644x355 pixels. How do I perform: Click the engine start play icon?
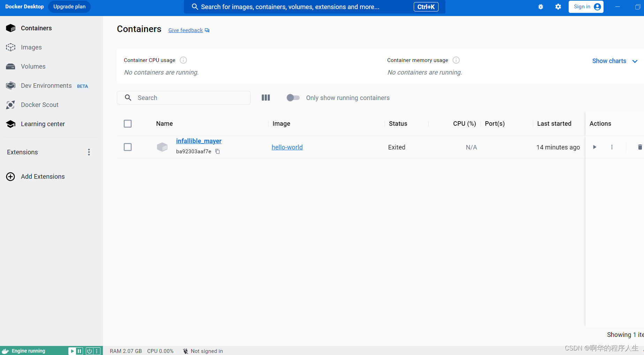coord(72,351)
